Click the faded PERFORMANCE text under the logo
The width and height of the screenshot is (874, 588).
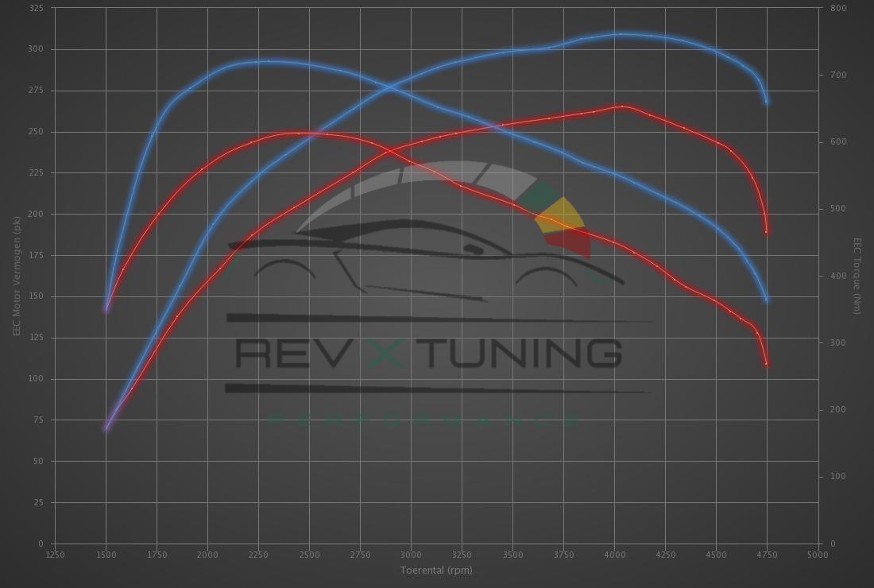[x=425, y=419]
